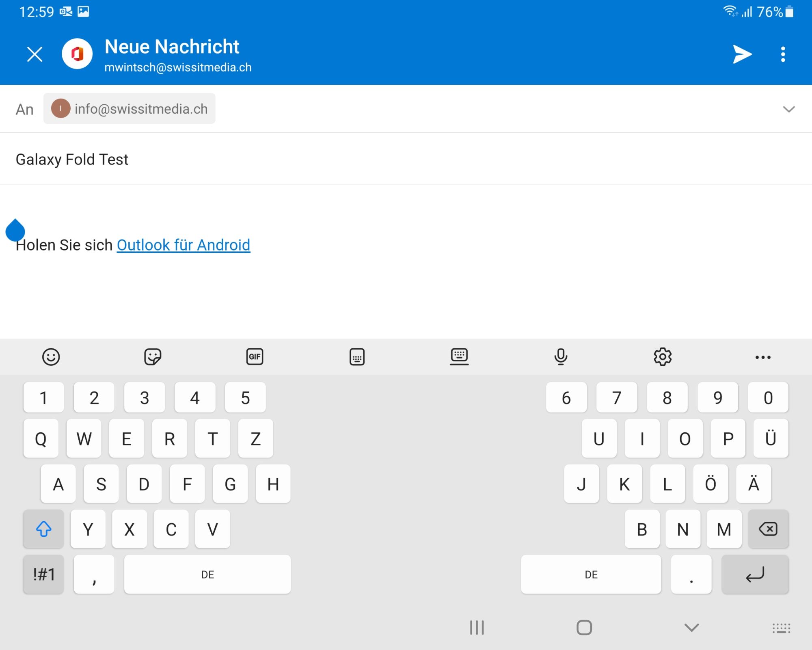Tap the H key
812x650 pixels.
coord(273,484)
